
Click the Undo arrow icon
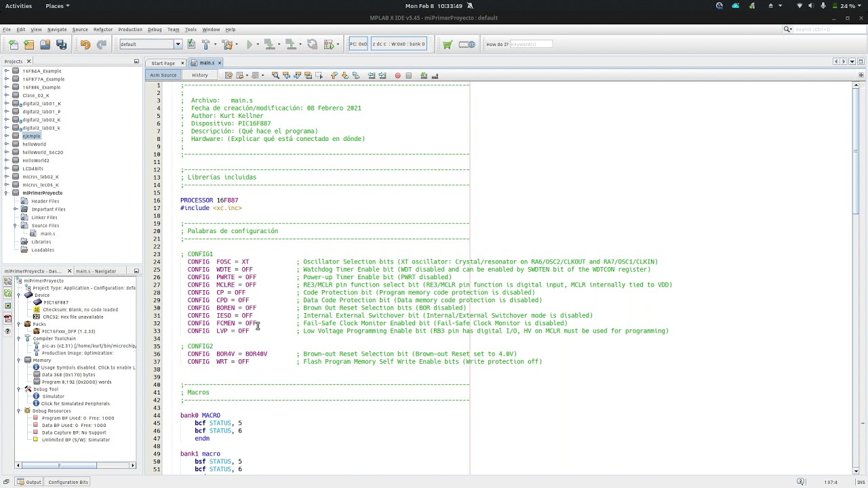coord(85,45)
